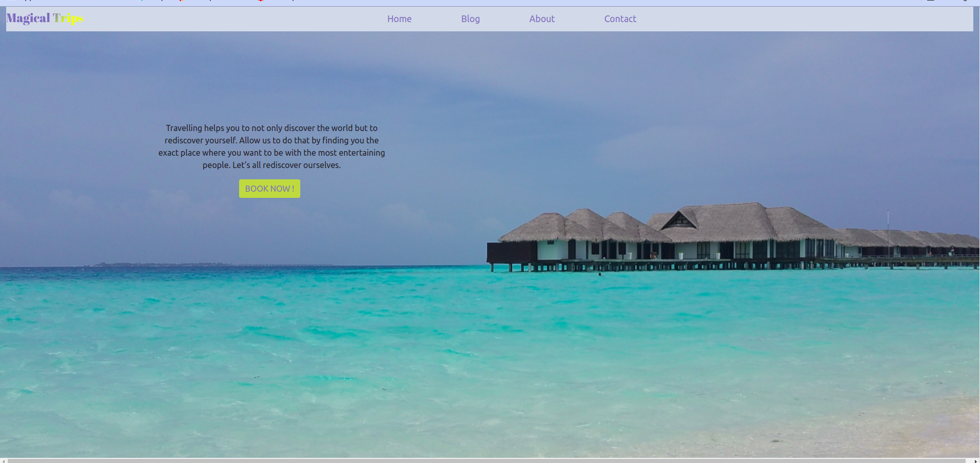Click the BOOK NOW ! button

(x=269, y=189)
